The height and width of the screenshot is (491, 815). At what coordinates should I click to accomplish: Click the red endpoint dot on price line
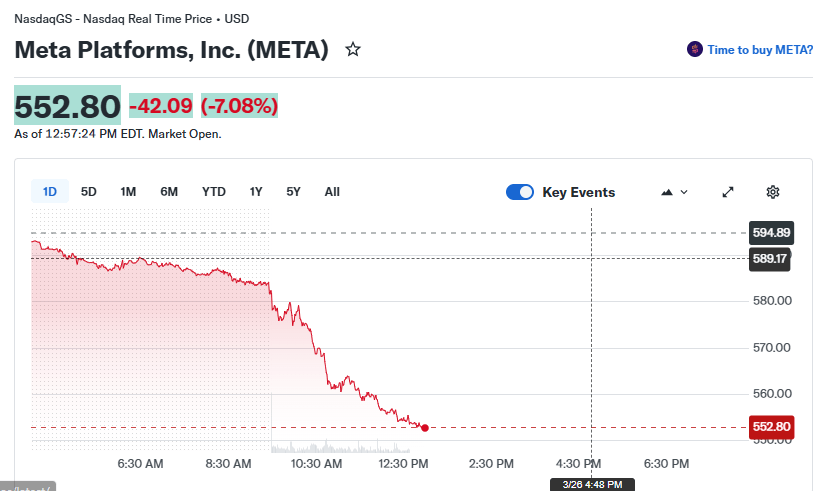tap(425, 428)
